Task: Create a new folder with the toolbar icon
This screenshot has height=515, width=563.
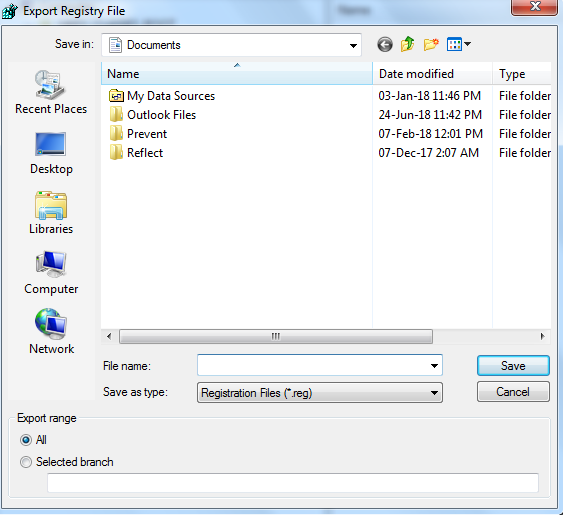Action: pos(431,45)
